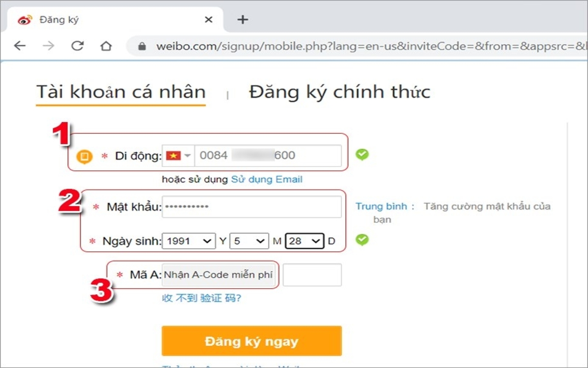Viewport: 588px width, 368px height.
Task: Switch to the Tài khoản cá nhân tab
Action: pos(121,92)
